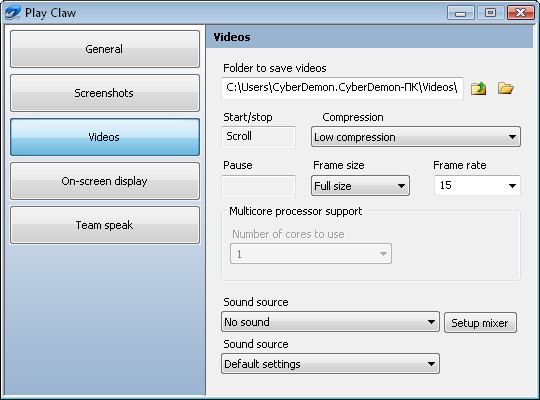540x400 pixels.
Task: Open the Number of cores dropdown
Action: coord(311,254)
